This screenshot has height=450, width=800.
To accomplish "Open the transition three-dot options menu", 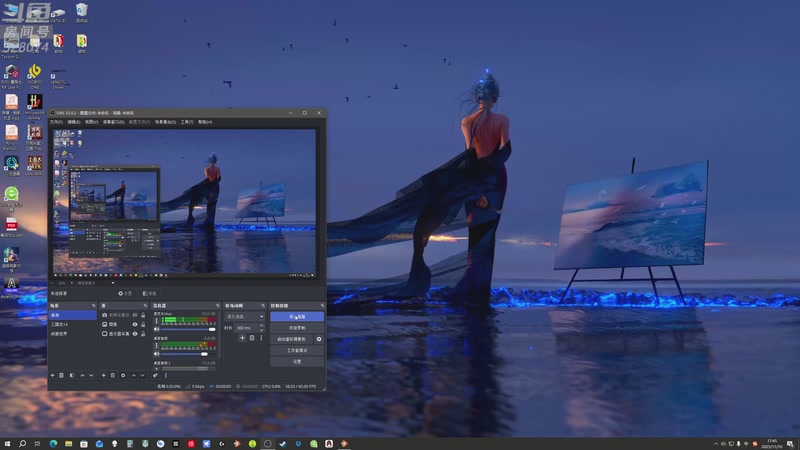I will (x=261, y=338).
